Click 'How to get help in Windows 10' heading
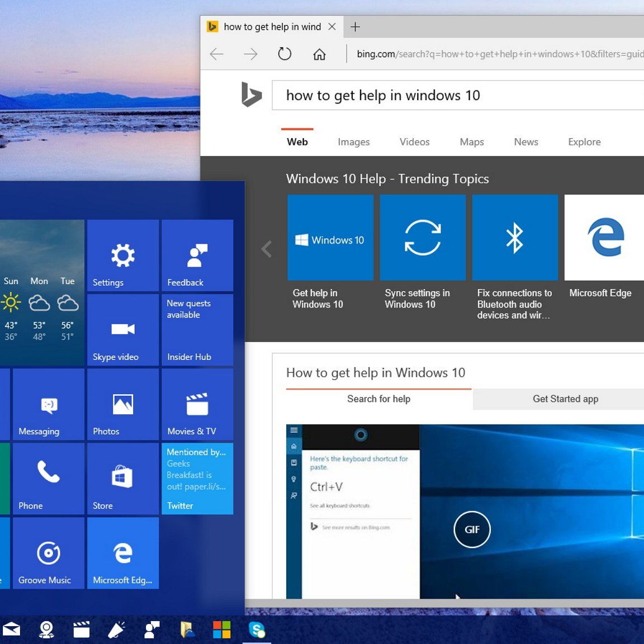The image size is (644, 644). tap(376, 372)
